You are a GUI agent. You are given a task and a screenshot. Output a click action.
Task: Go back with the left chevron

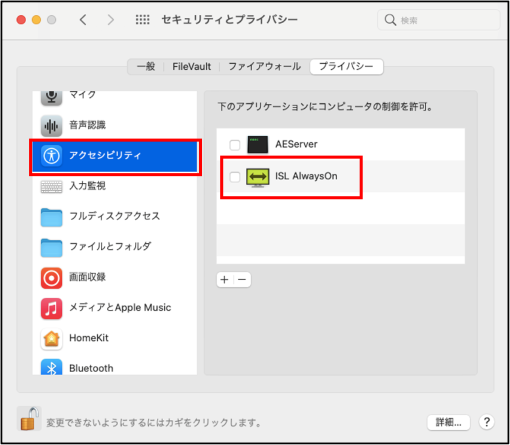click(83, 20)
